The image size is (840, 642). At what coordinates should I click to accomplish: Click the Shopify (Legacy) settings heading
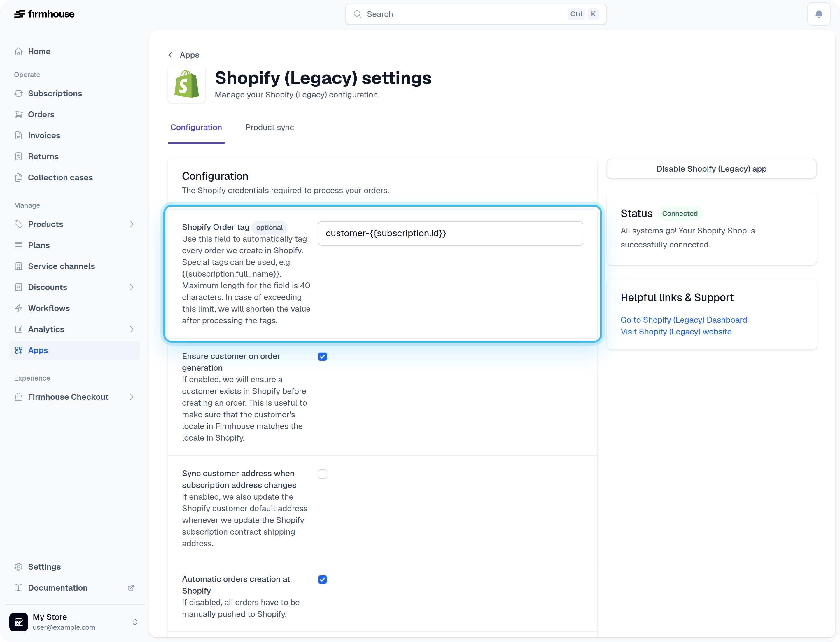(323, 78)
